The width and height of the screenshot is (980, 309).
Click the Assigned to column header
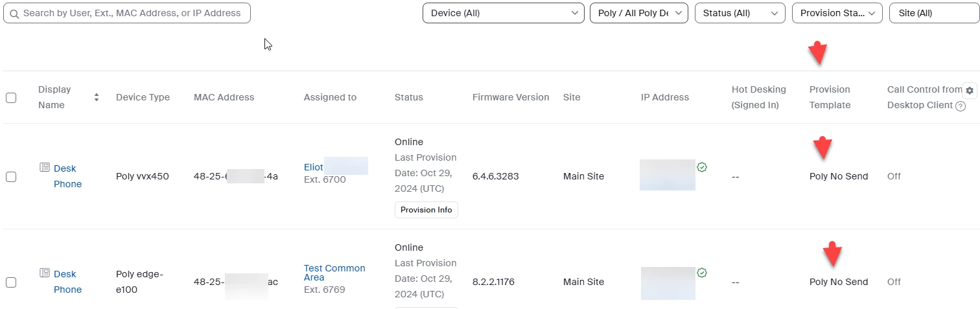coord(330,97)
